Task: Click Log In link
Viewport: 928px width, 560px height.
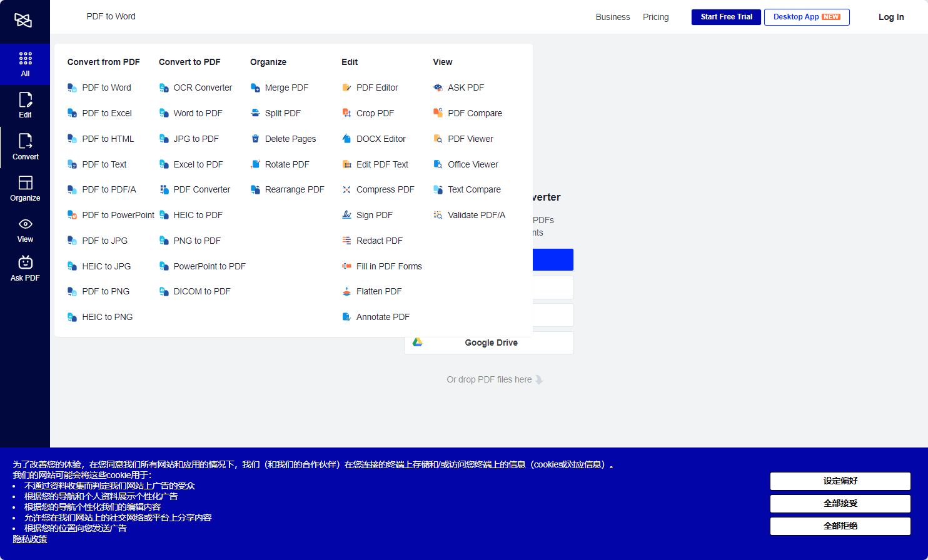Action: point(891,17)
